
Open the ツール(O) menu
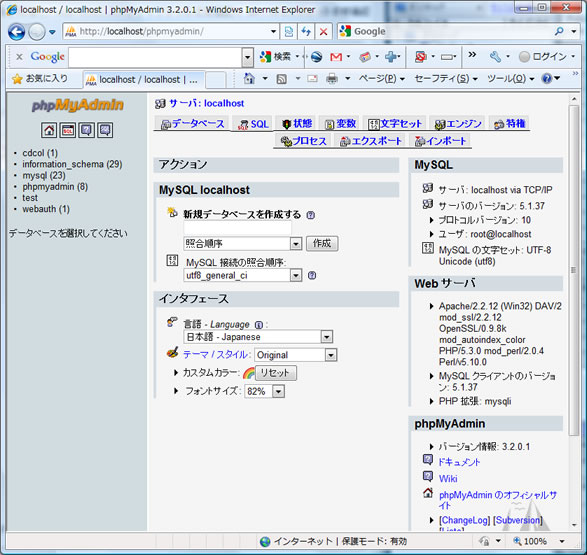tap(510, 79)
